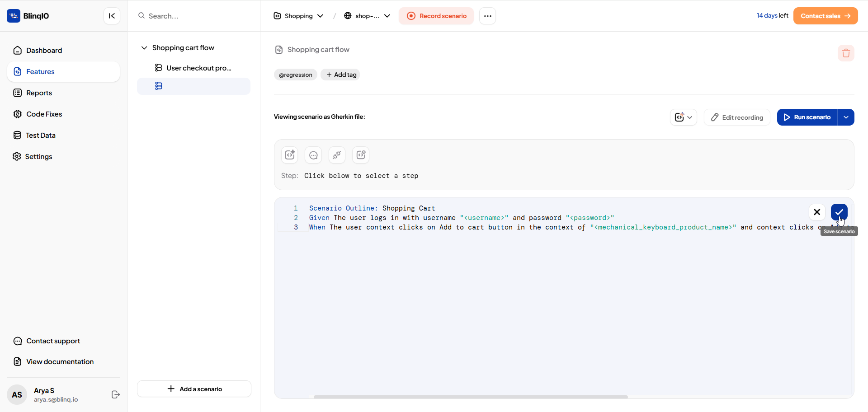Collapse Shopping cart flow tree
This screenshot has height=412, width=868.
[x=144, y=48]
